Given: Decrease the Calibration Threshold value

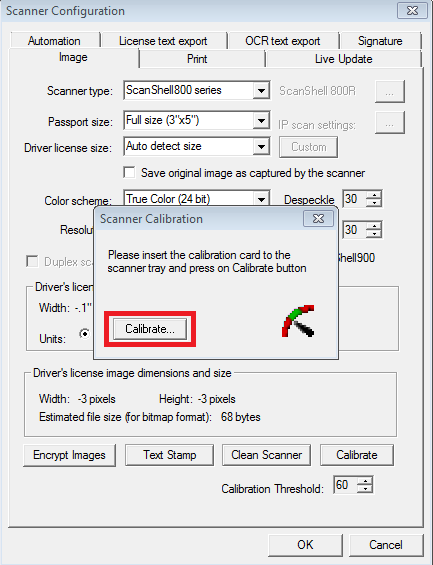Looking at the screenshot, I should pos(366,489).
